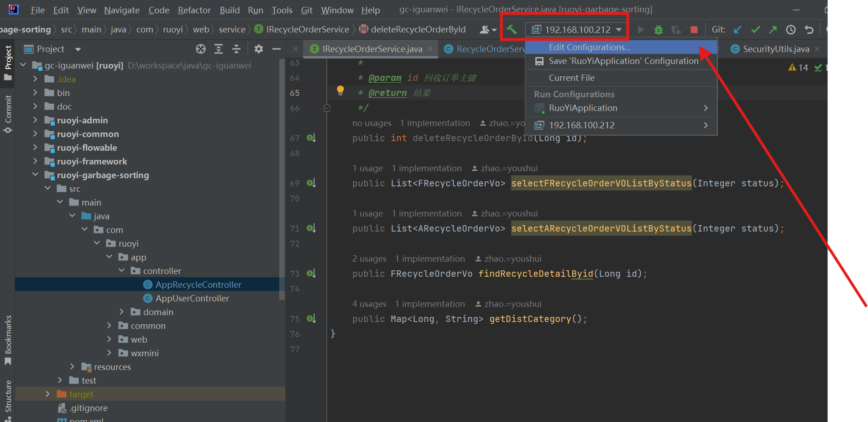Image resolution: width=868 pixels, height=422 pixels.
Task: Click the red Stop button
Action: (694, 30)
